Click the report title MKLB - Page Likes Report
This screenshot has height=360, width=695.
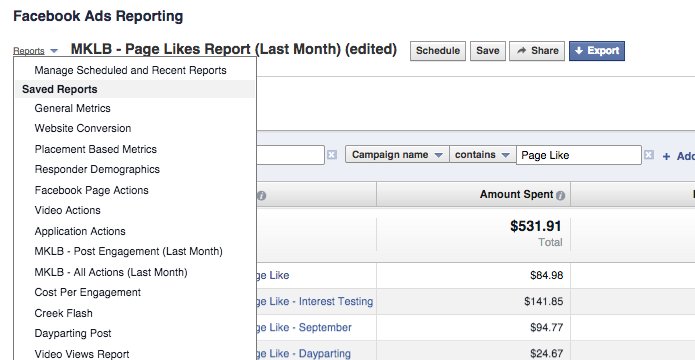[234, 49]
